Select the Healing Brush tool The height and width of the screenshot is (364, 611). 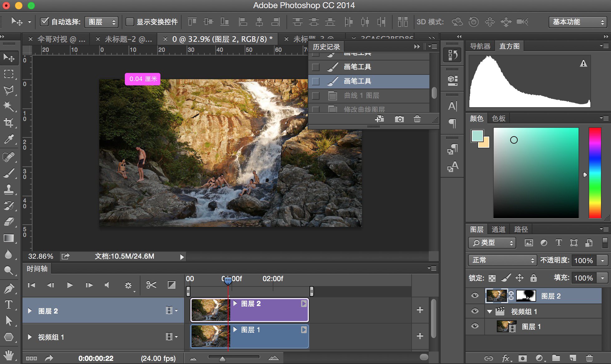pos(9,156)
